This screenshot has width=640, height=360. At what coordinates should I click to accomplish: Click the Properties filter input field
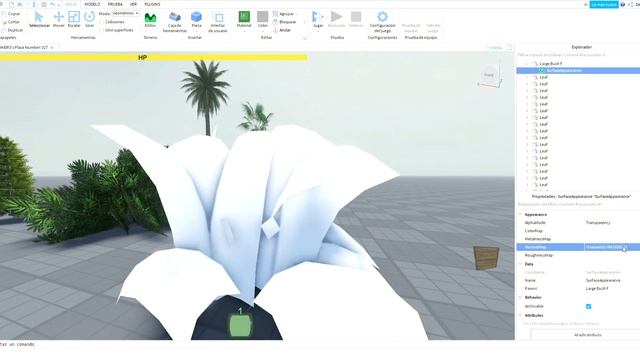tap(578, 204)
